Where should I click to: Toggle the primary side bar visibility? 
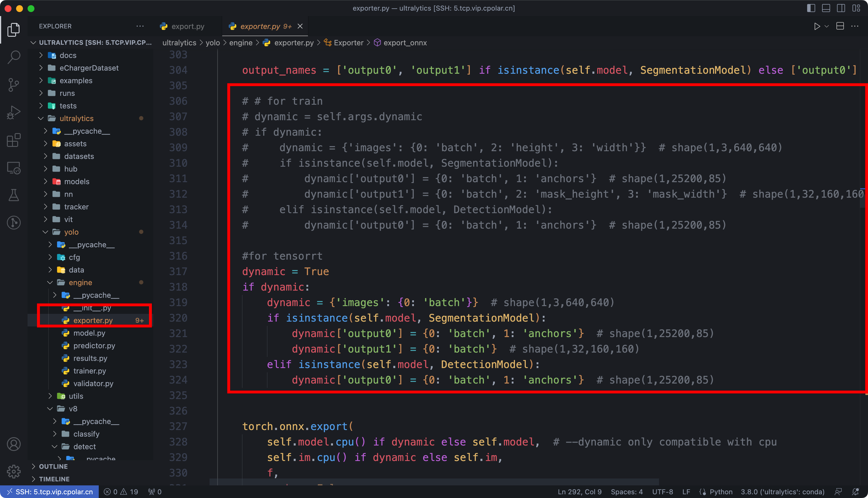811,8
